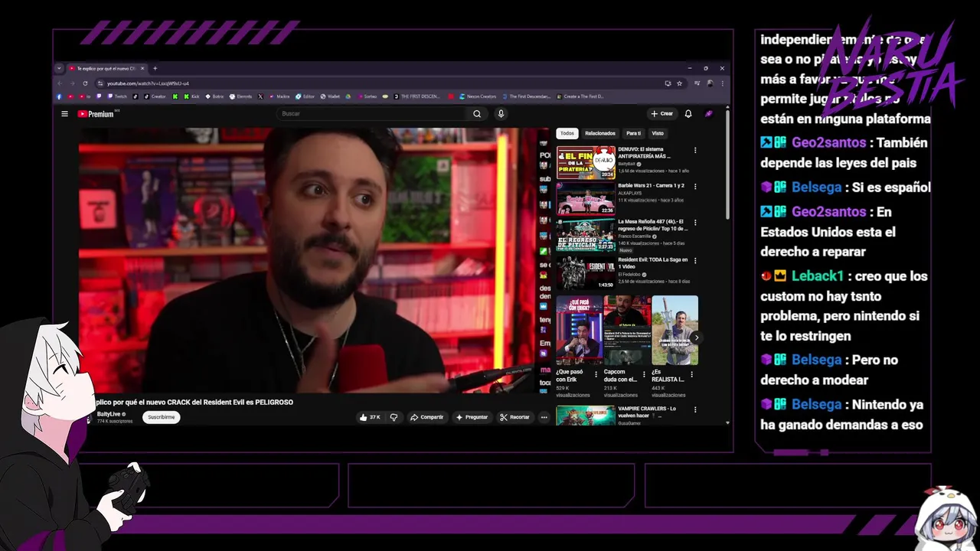Image resolution: width=980 pixels, height=551 pixels.
Task: Open the Barbie Wars 21 video thumbnail
Action: (586, 199)
